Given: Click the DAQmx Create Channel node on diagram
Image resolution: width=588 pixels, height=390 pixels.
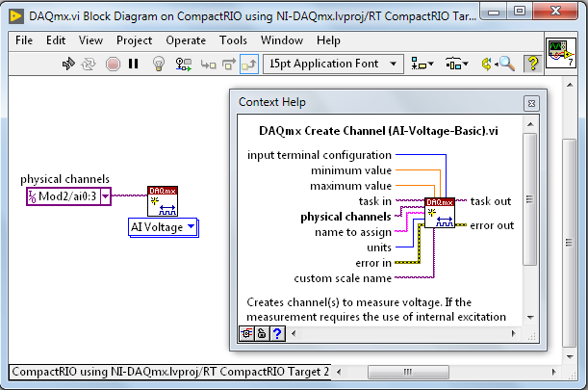Looking at the screenshot, I should click(162, 200).
